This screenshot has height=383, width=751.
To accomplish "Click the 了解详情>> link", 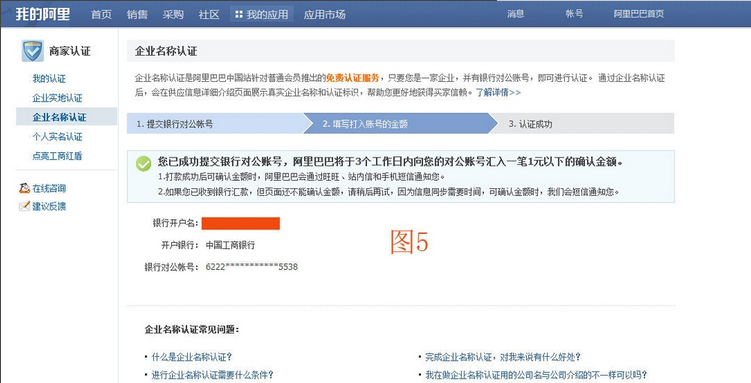I will 498,92.
